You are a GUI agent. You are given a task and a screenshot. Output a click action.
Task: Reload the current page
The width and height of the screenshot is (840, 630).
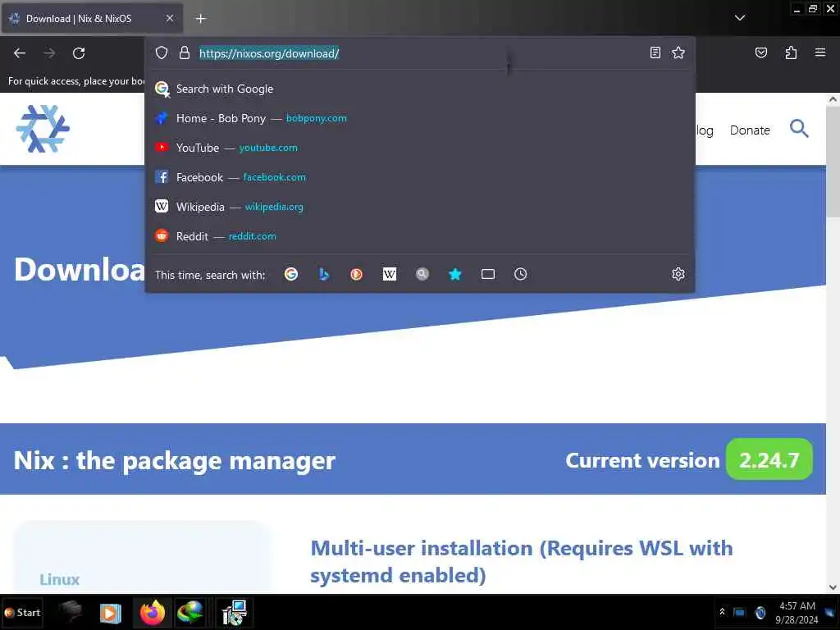pyautogui.click(x=79, y=53)
